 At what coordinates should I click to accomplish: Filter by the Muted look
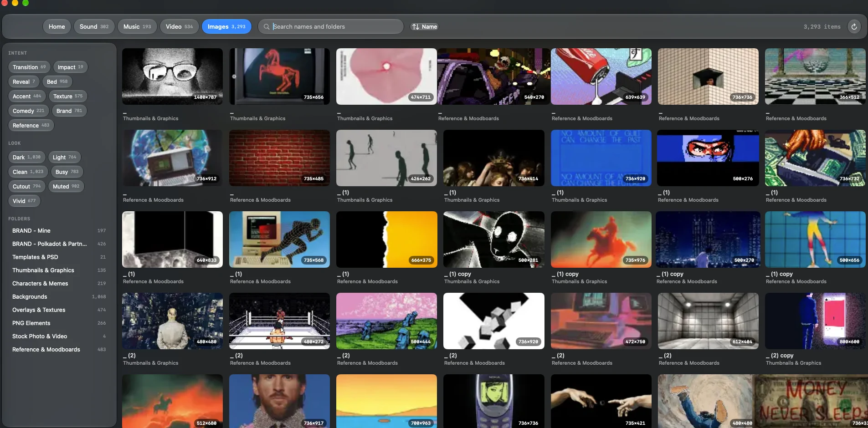pyautogui.click(x=66, y=186)
